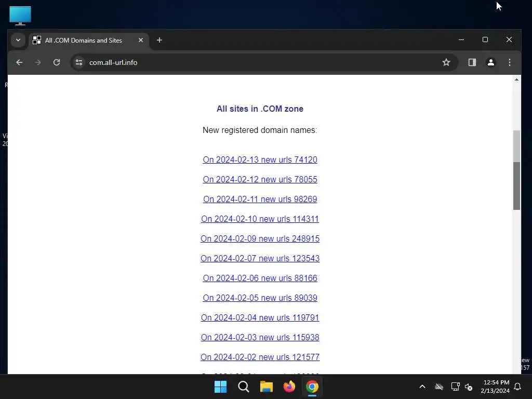Click the muted volume tray icon

(x=469, y=387)
